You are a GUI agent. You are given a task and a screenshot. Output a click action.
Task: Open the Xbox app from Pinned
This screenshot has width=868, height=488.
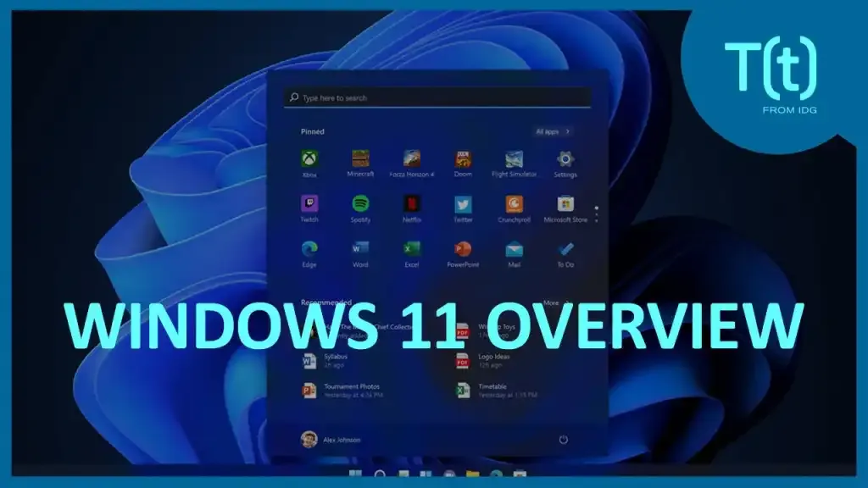click(309, 164)
